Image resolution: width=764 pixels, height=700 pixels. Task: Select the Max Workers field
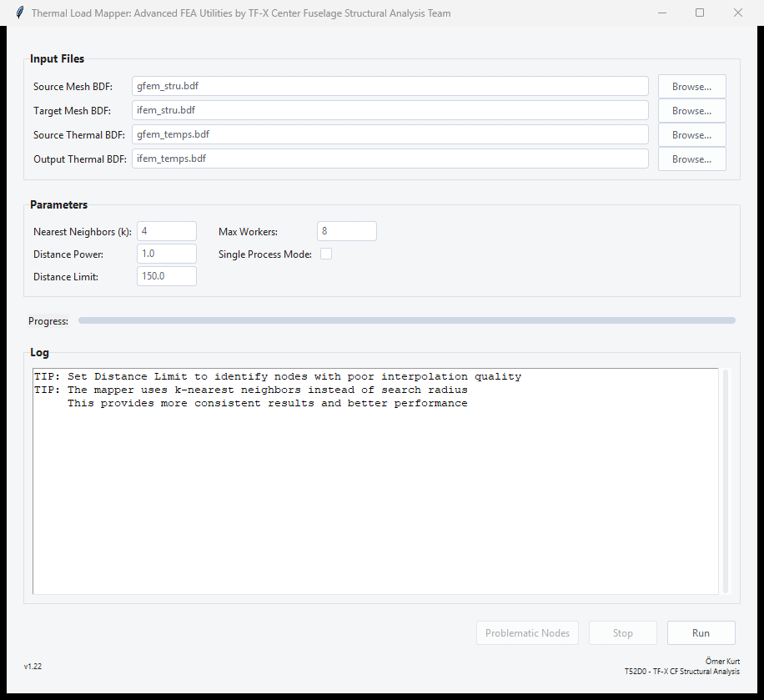click(x=346, y=231)
